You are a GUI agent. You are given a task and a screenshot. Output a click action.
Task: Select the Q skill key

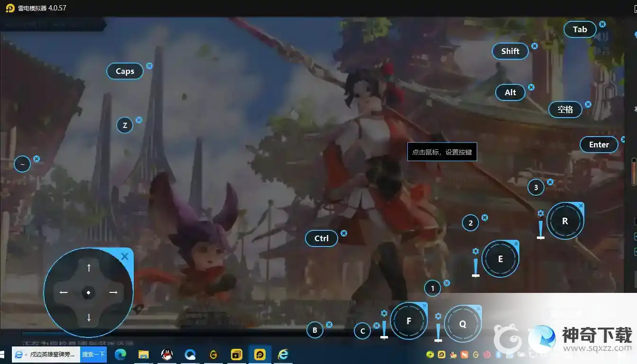[x=462, y=324]
